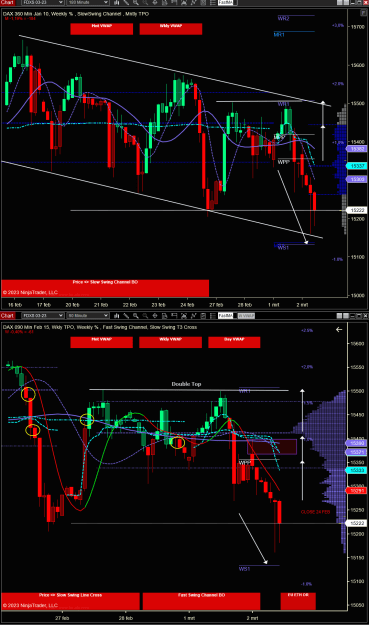
Task: Open FDXS 03-23 instrument dropdown in lower chart
Action: point(42,316)
